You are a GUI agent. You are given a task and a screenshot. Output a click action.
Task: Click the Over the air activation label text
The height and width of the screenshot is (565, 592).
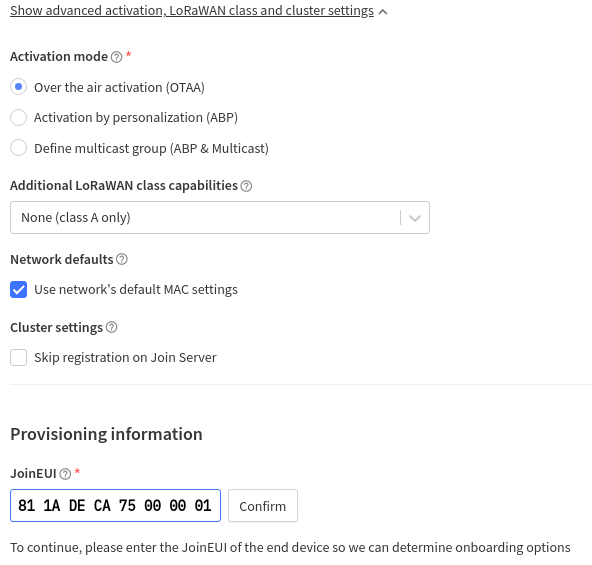[x=119, y=88]
